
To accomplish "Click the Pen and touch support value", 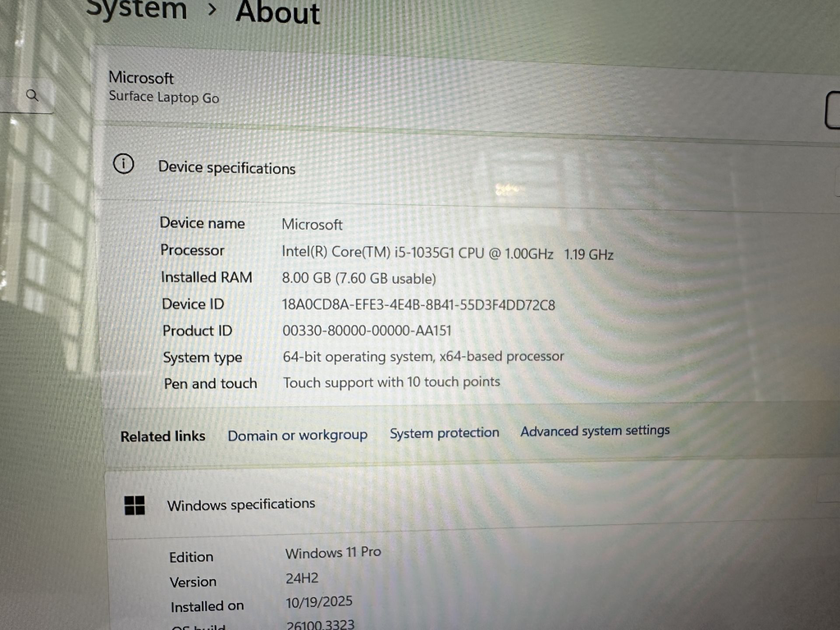I will tap(391, 382).
